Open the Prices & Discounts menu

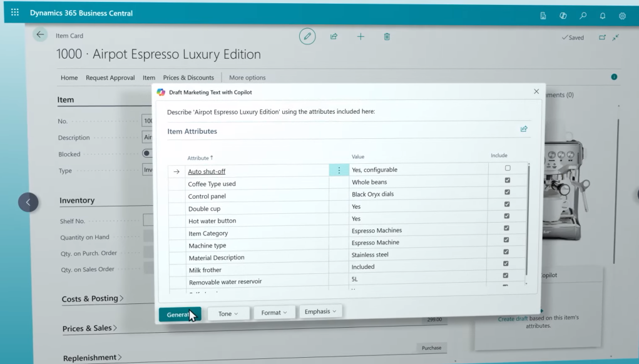(188, 78)
